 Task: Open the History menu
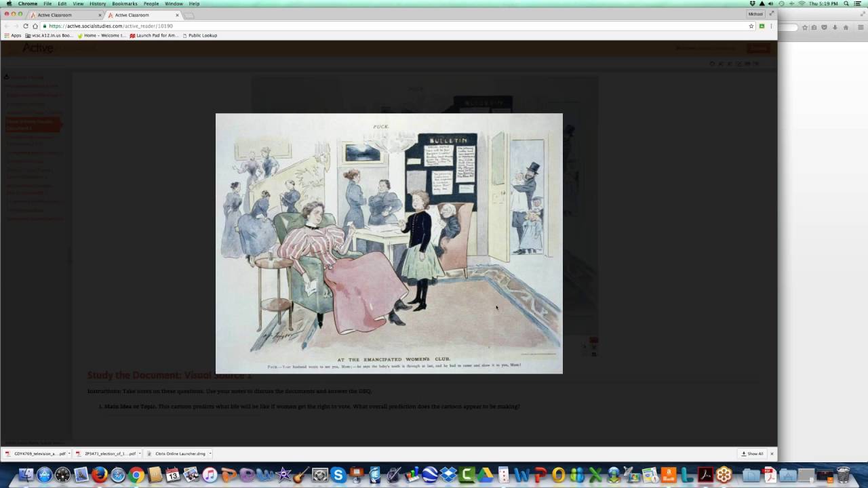[x=98, y=3]
